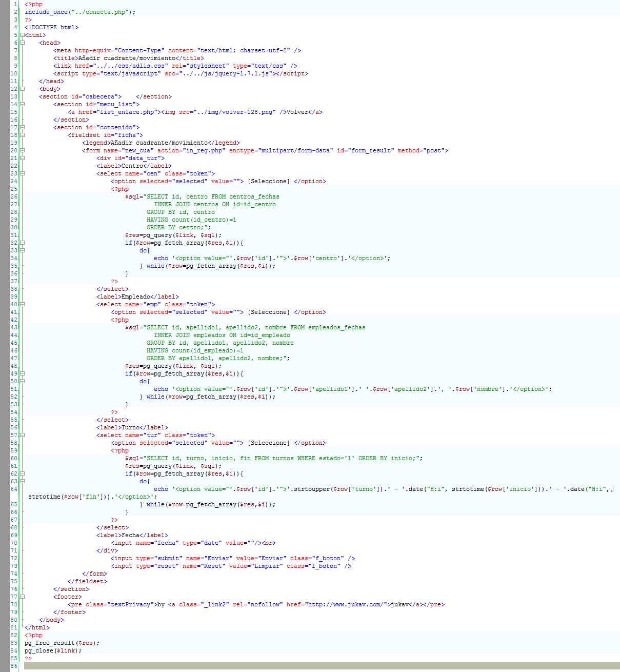
Task: Click the meta http-equiv Content-Type line
Action: [x=177, y=50]
